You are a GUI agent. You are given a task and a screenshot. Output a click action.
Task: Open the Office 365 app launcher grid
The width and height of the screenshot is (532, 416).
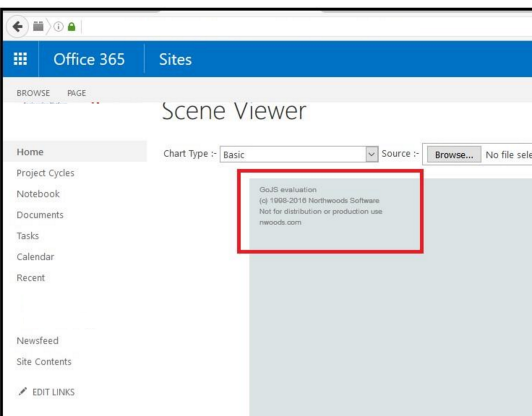[x=20, y=59]
